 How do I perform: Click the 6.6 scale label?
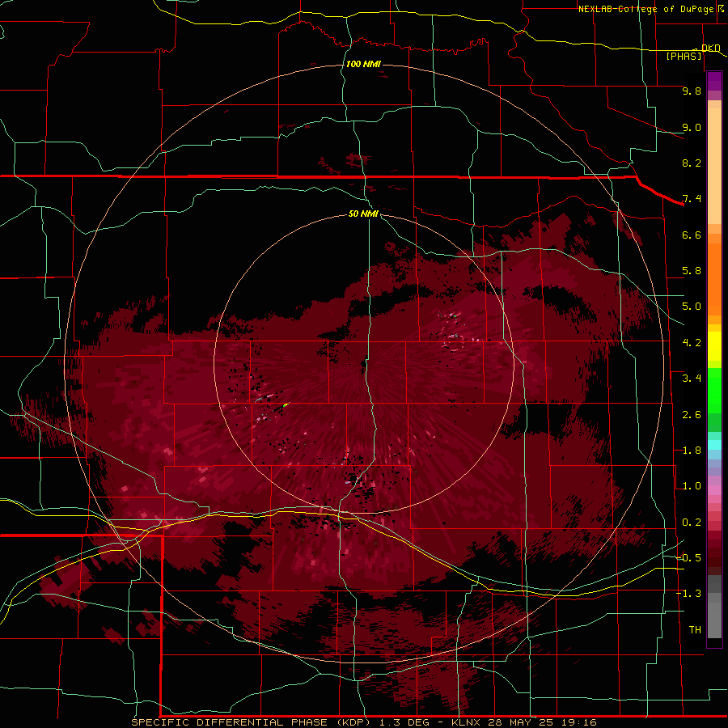click(692, 235)
